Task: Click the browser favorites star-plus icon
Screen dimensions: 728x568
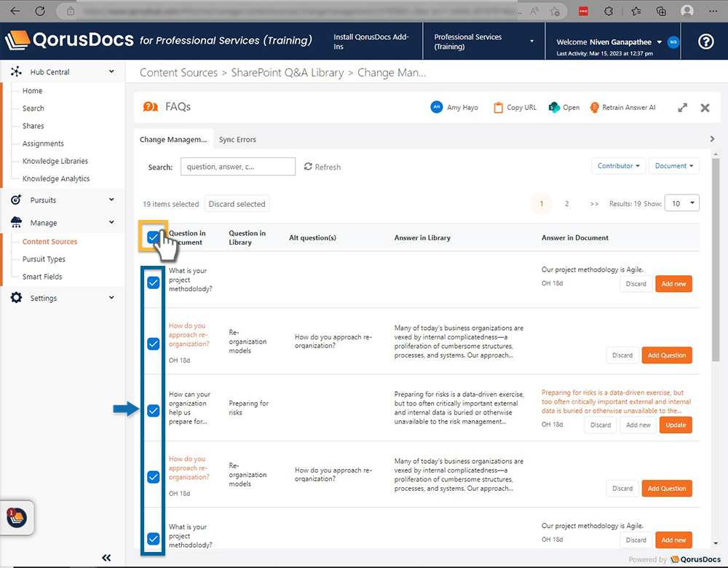Action: pyautogui.click(x=554, y=11)
